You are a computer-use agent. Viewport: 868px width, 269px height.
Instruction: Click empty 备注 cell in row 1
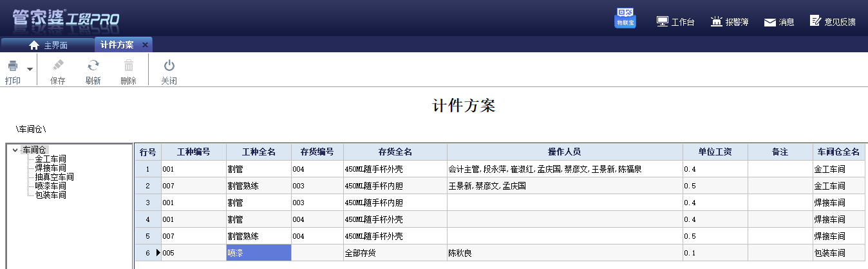[x=780, y=169]
